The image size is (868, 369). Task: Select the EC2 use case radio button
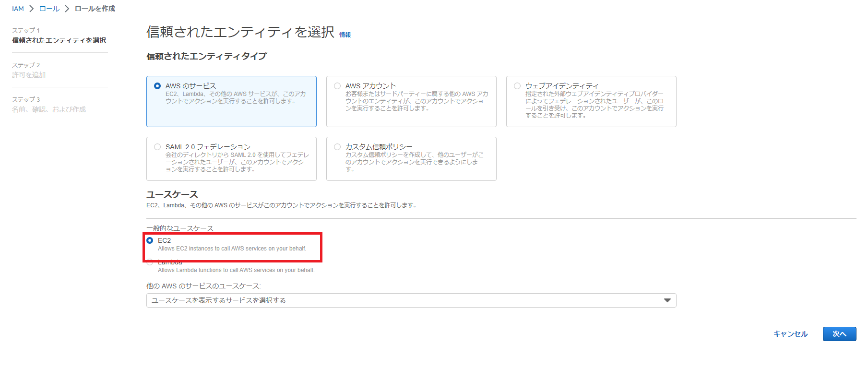tap(150, 240)
